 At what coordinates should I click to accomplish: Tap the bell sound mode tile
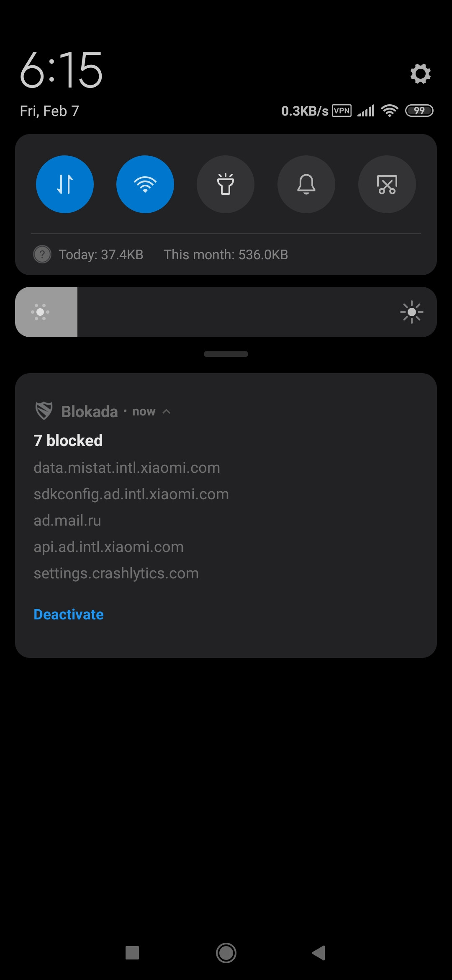click(306, 184)
